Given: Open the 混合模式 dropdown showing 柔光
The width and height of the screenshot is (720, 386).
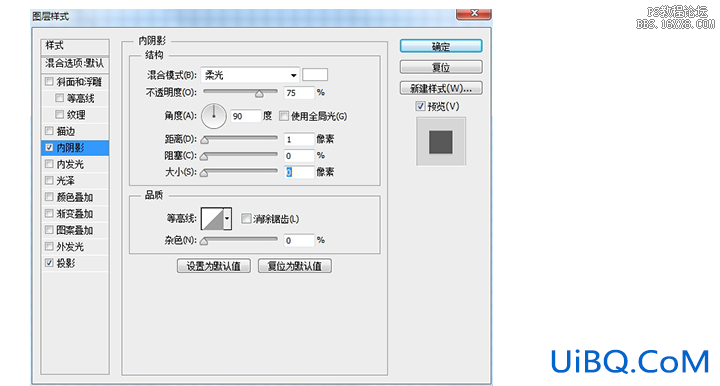Looking at the screenshot, I should (250, 75).
